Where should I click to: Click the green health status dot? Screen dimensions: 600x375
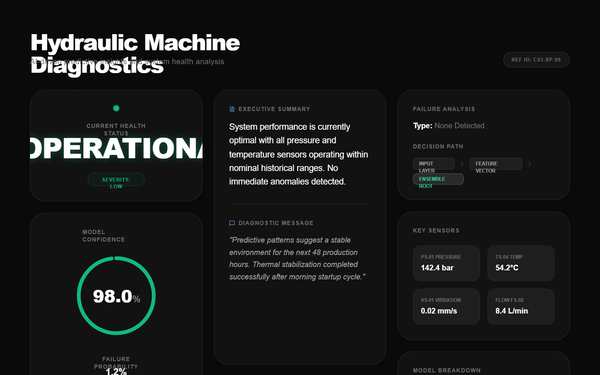pyautogui.click(x=116, y=108)
